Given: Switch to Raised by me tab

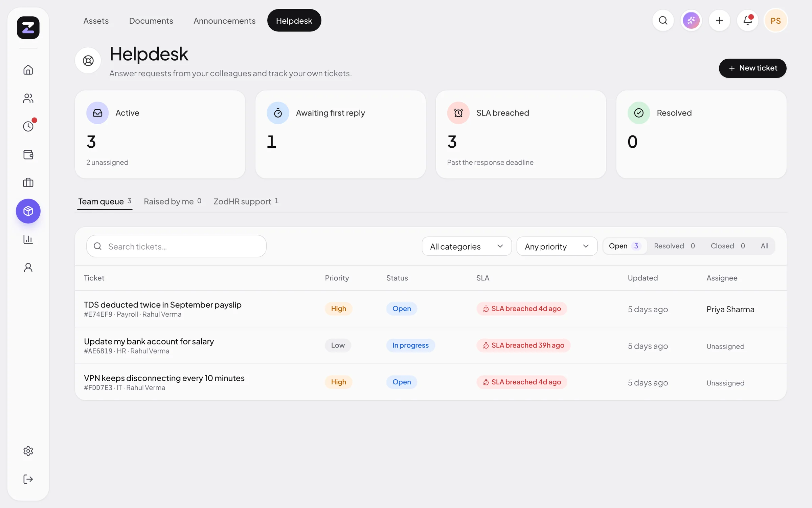Looking at the screenshot, I should [173, 202].
